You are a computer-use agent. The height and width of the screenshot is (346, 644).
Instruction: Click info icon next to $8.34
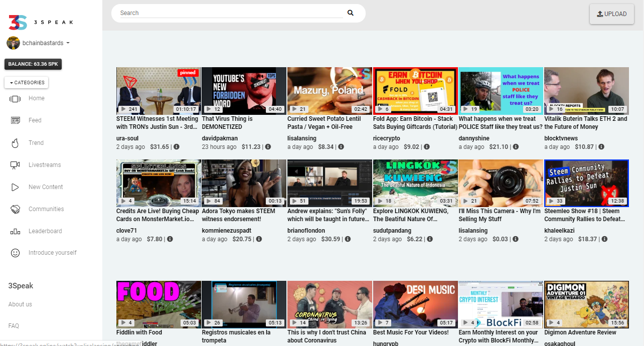tap(341, 147)
